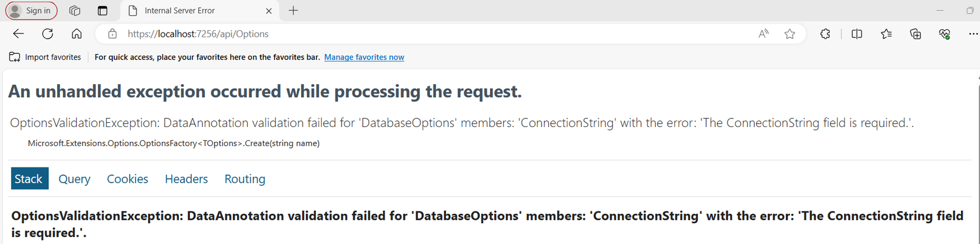Click the localhost address bar
This screenshot has width=980, height=244.
point(416,34)
